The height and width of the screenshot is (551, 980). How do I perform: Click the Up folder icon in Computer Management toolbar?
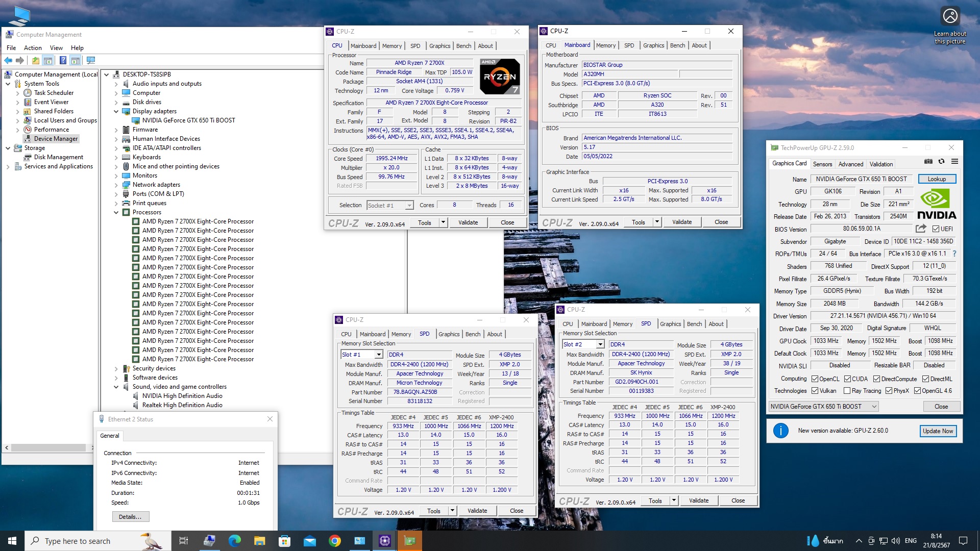click(35, 61)
